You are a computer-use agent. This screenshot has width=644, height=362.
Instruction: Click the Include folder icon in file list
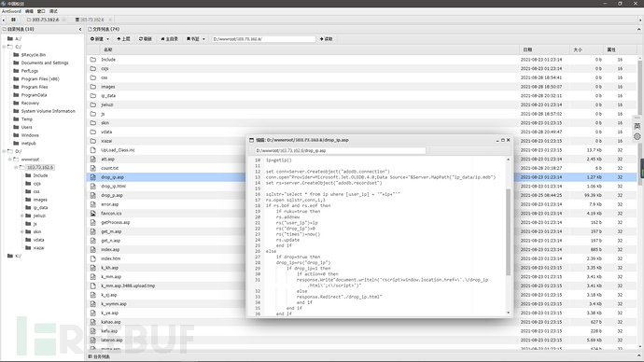tap(93, 60)
